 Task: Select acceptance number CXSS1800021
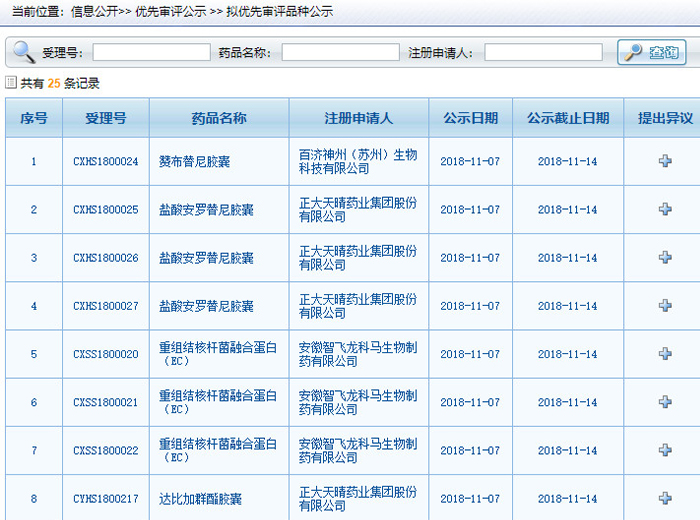pyautogui.click(x=106, y=402)
